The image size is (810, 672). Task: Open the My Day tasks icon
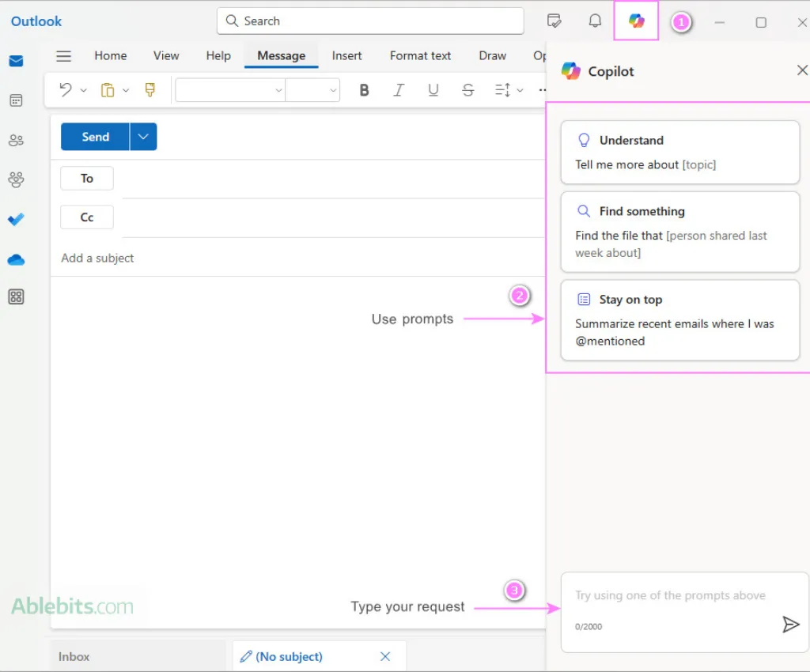(554, 21)
